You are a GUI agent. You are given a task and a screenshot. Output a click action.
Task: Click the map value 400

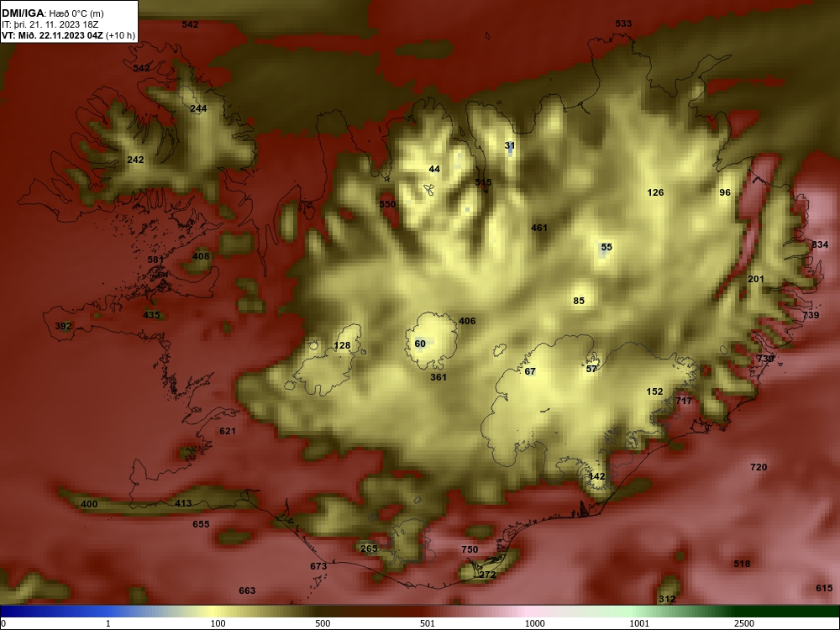point(89,504)
